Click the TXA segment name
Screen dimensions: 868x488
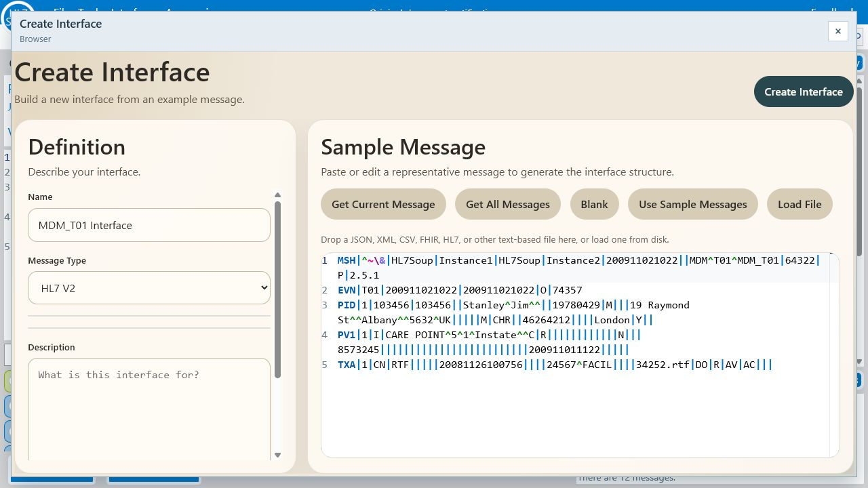pos(347,365)
